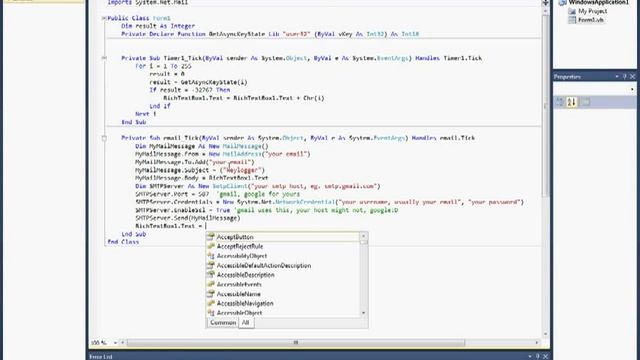Click the editor vertical scrollbar down arrow
The image size is (640, 360).
click(545, 334)
